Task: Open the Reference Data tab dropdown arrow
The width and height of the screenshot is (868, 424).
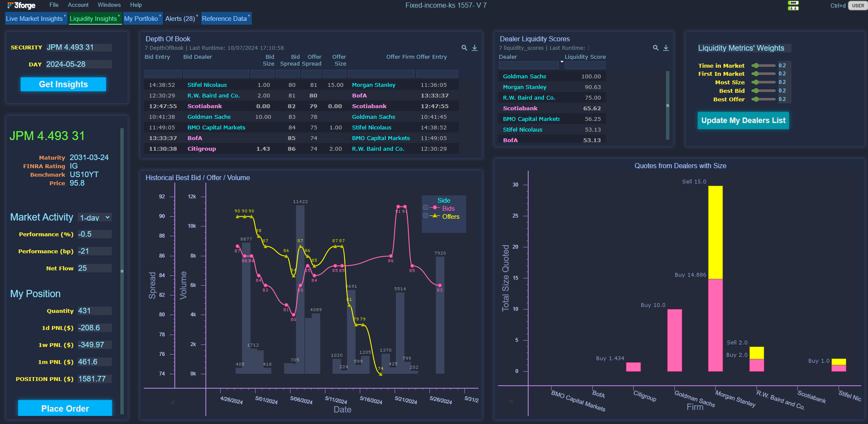Action: point(249,16)
